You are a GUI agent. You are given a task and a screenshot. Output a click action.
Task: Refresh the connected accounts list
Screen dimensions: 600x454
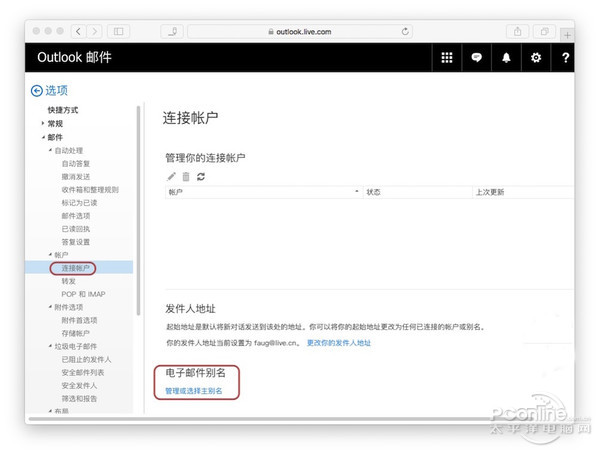coord(201,176)
